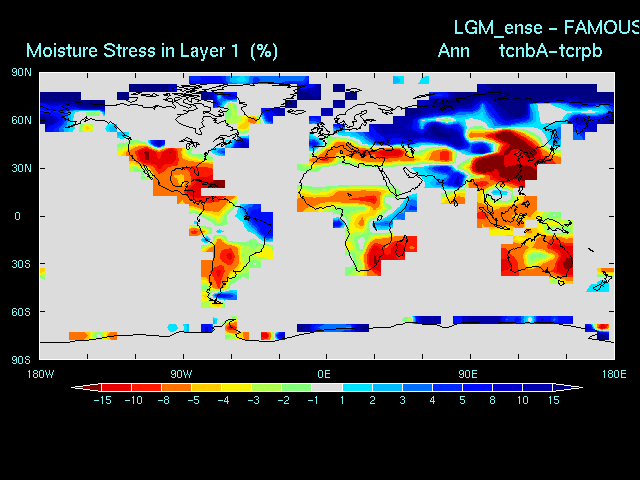Click the 30S latitude axis label

(22, 264)
